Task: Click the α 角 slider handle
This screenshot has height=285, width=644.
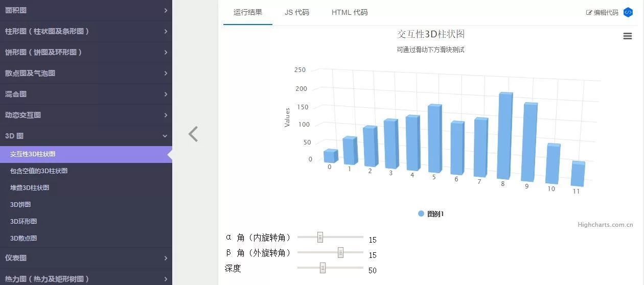Action: (320, 237)
